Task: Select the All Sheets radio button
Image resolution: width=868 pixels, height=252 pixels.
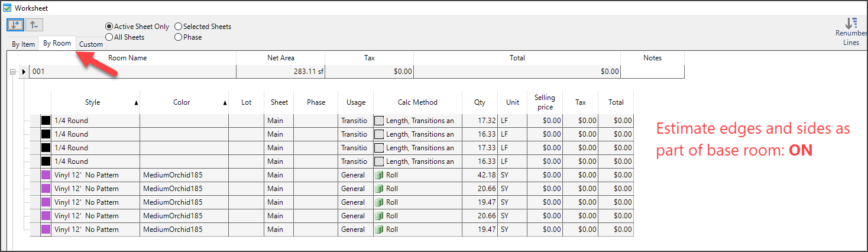Action: pyautogui.click(x=109, y=37)
